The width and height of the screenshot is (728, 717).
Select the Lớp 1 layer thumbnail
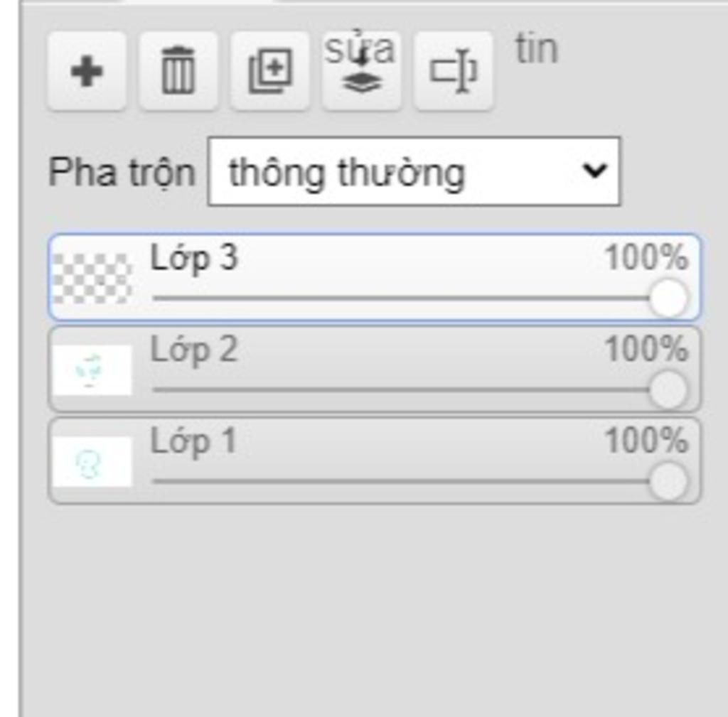(92, 461)
